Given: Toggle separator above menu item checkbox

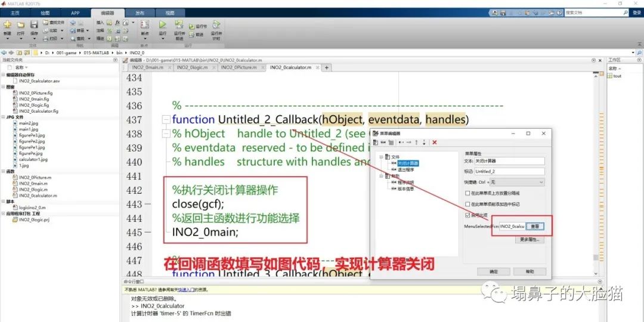Looking at the screenshot, I should pyautogui.click(x=467, y=193).
